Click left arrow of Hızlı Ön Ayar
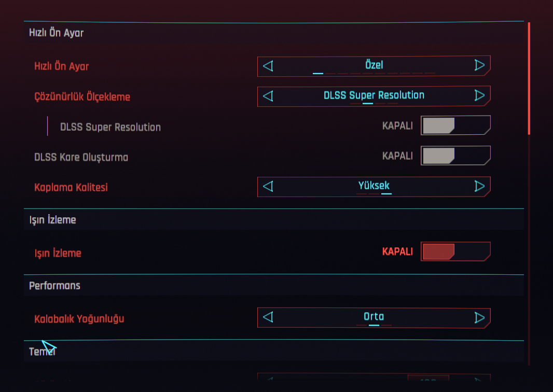The image size is (553, 392). [x=268, y=66]
